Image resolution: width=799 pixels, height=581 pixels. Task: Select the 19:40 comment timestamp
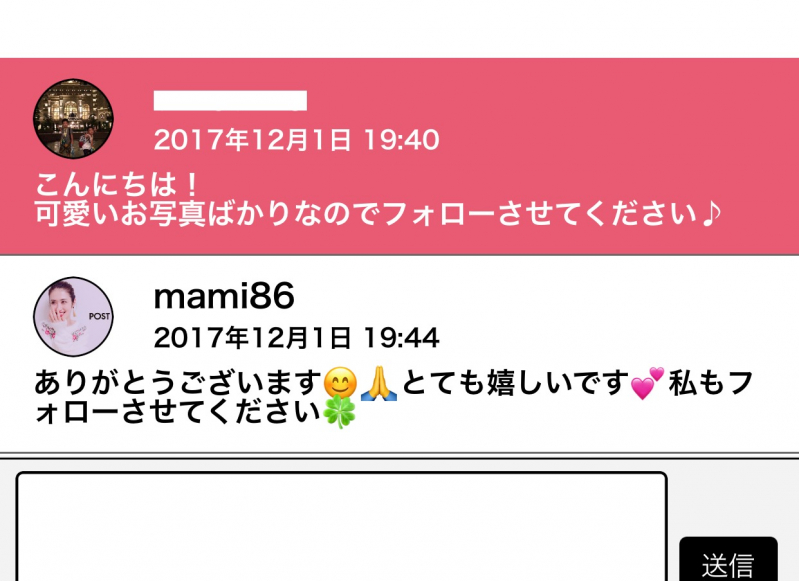click(296, 140)
